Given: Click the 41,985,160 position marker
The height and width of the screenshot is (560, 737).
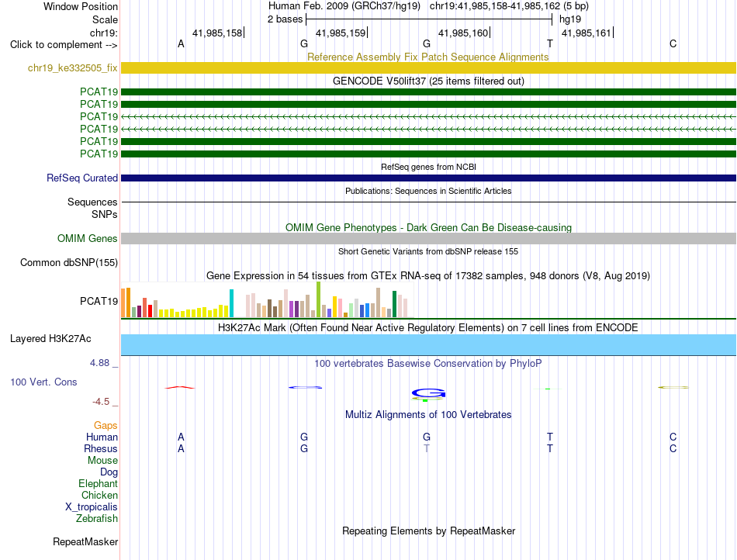Looking at the screenshot, I should coord(463,33).
